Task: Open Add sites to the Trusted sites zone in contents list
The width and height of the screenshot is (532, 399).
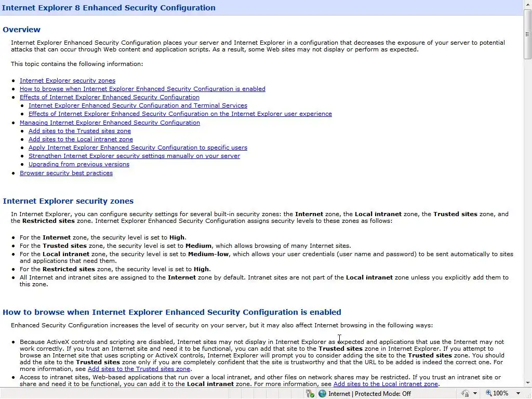Action: click(79, 131)
